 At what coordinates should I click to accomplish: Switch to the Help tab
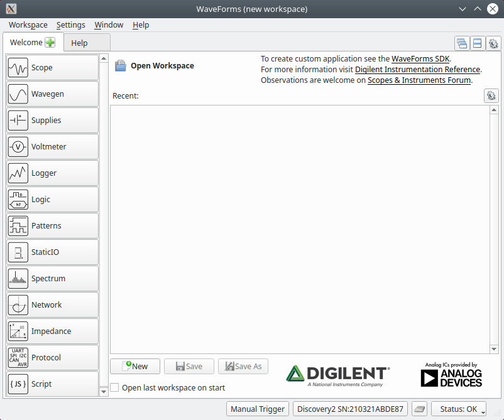(x=79, y=43)
